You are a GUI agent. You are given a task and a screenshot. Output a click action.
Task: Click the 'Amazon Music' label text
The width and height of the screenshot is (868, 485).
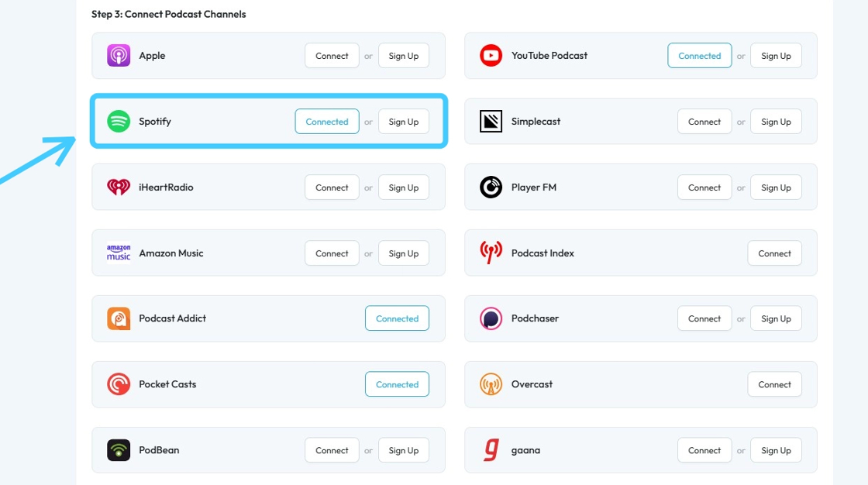(x=171, y=253)
